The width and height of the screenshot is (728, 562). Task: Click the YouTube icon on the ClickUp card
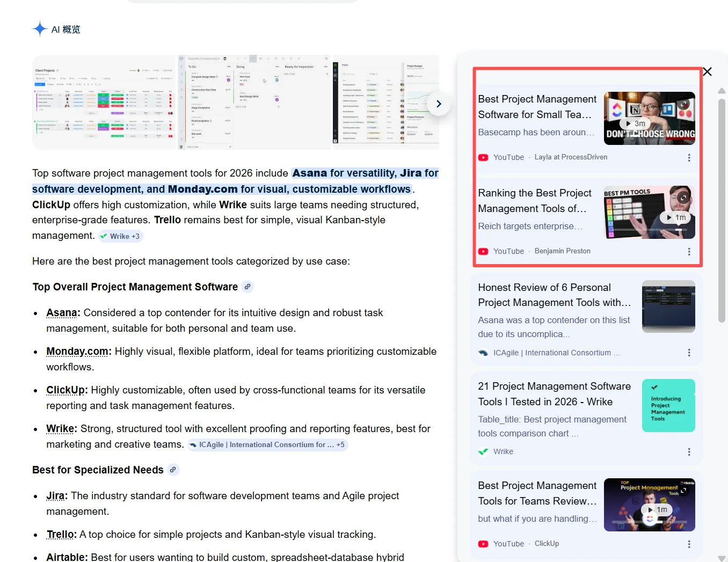click(483, 544)
